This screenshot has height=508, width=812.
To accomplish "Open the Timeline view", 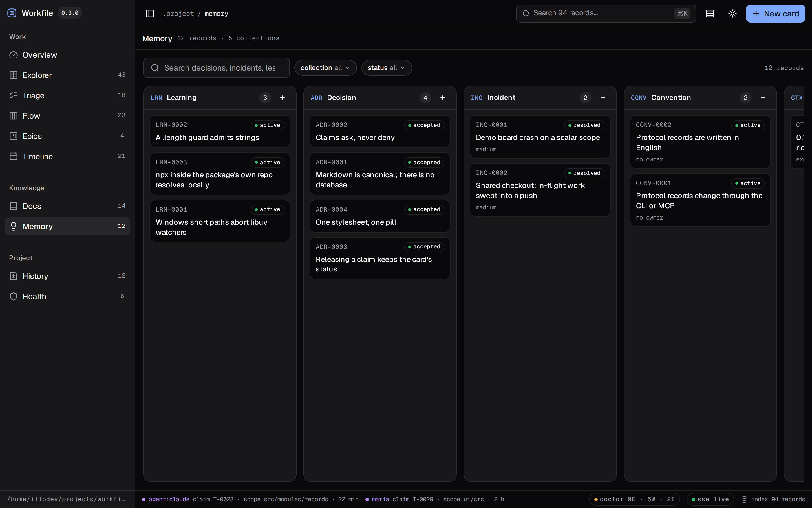I will pyautogui.click(x=67, y=156).
